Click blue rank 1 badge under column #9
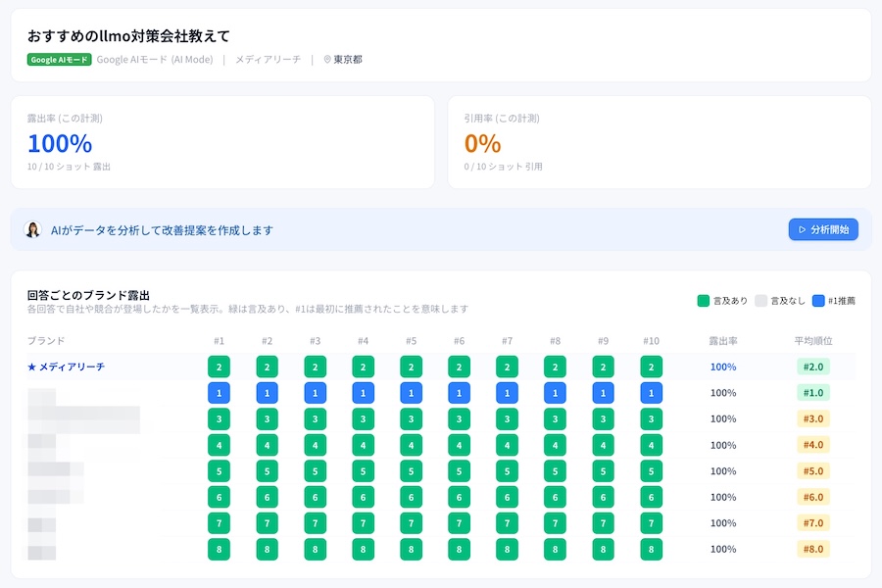Image resolution: width=882 pixels, height=588 pixels. (603, 393)
